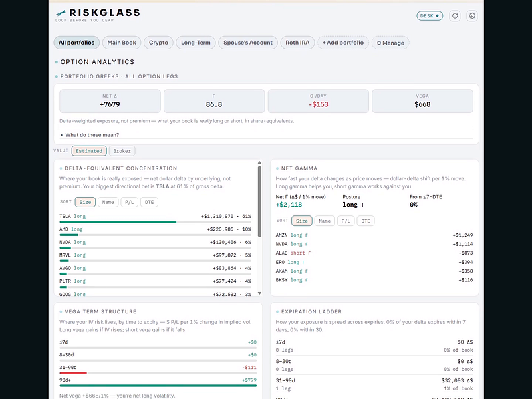Sort Net Gamma list by Size
Screen dimensions: 532x399
(x=302, y=221)
